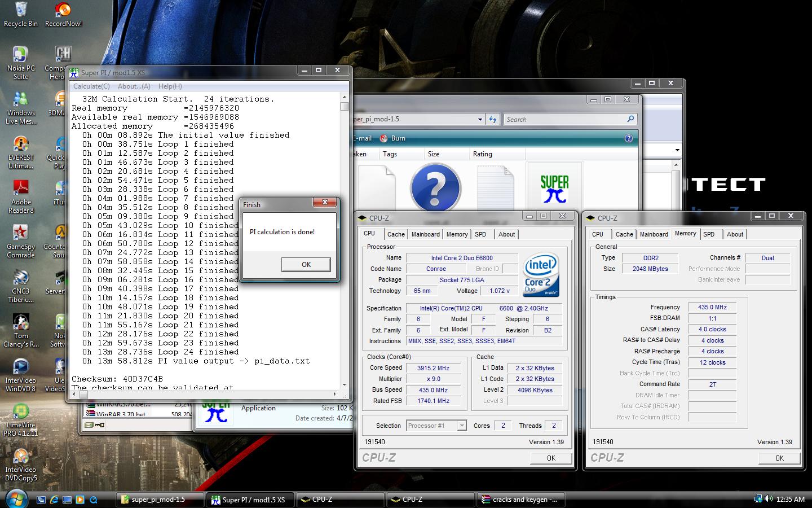Click the volume icon in system tray
The image size is (812, 508).
tap(768, 499)
